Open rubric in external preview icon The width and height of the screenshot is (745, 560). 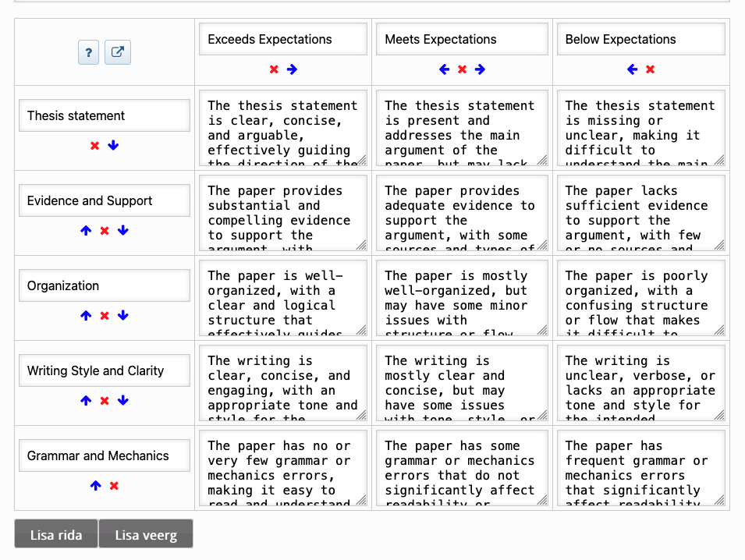point(117,52)
